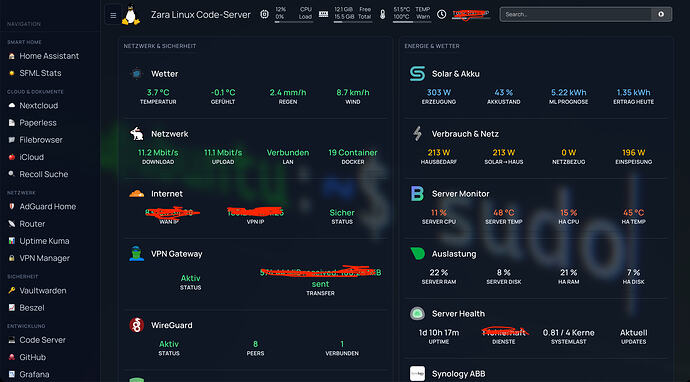Open Filebrowser sidebar entry
The height and width of the screenshot is (382, 690).
click(x=35, y=140)
